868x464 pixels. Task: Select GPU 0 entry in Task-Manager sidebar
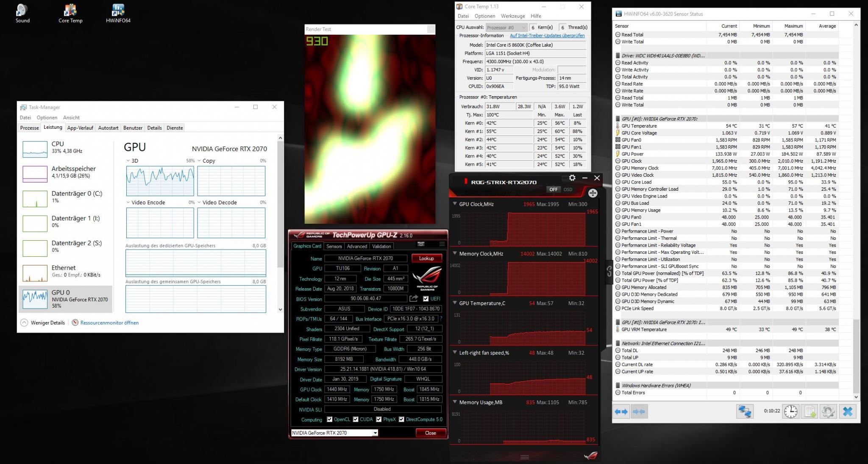(66, 298)
